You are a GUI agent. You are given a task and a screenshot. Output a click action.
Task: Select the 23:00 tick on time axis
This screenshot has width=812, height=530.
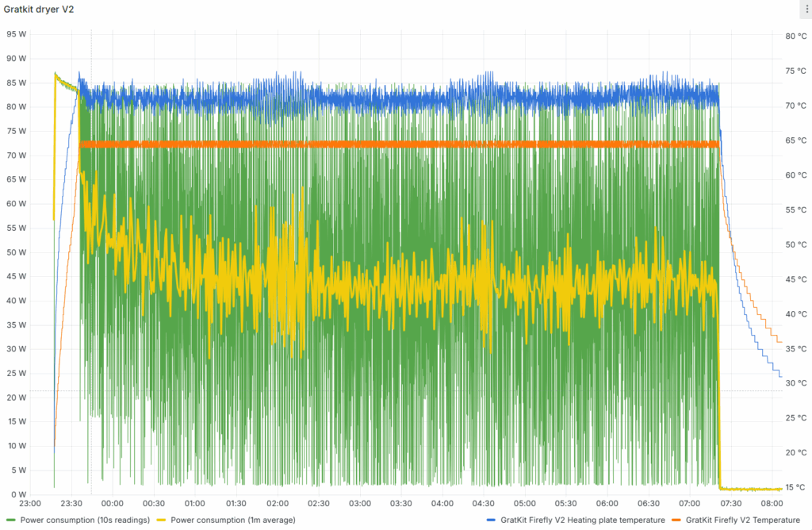click(30, 503)
